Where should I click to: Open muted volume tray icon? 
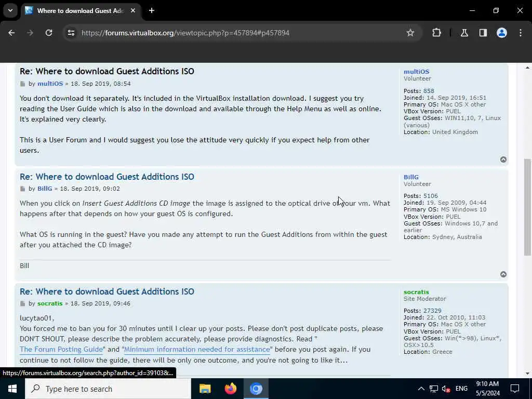446,389
